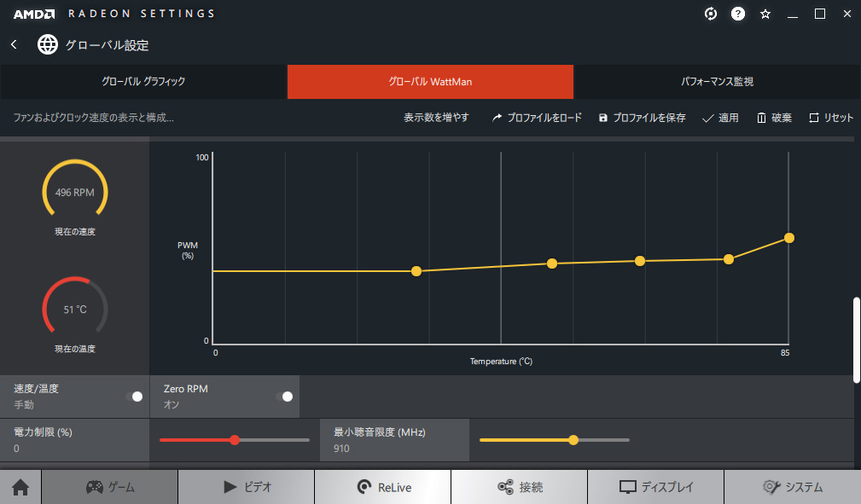The image size is (861, 504).
Task: Open the ReLive section
Action: tap(383, 487)
